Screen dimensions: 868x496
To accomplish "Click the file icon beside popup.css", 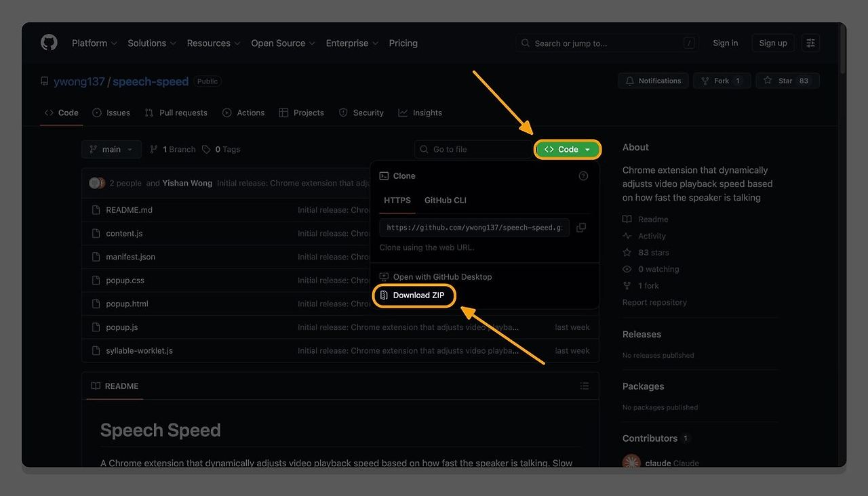I will coord(96,281).
